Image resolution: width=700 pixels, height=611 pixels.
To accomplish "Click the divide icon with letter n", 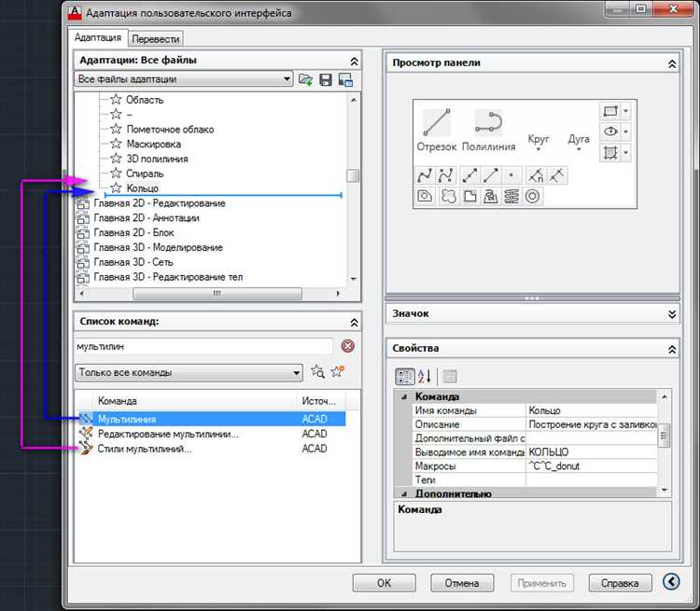I will tap(536, 175).
